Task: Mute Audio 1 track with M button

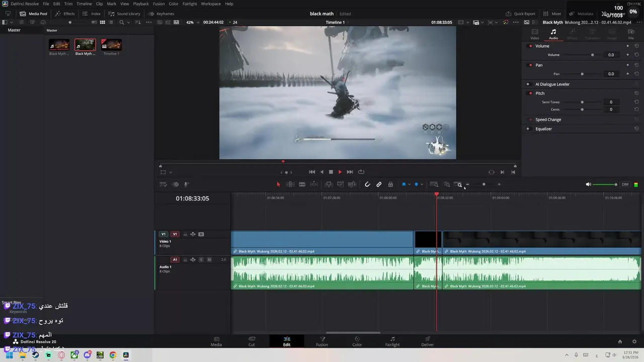Action: pos(209,260)
